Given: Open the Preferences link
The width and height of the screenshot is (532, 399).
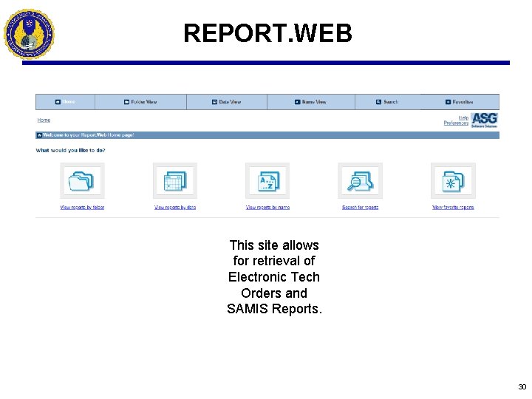Looking at the screenshot, I should [x=456, y=123].
